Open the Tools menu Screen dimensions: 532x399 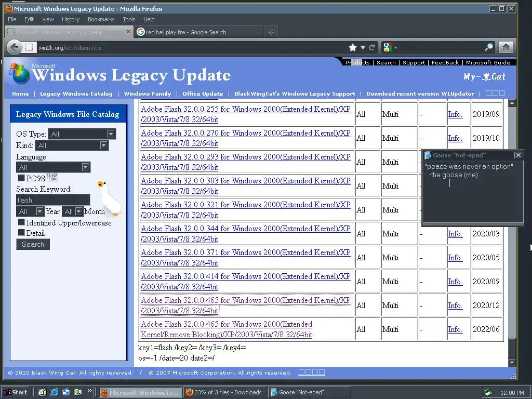tap(129, 19)
